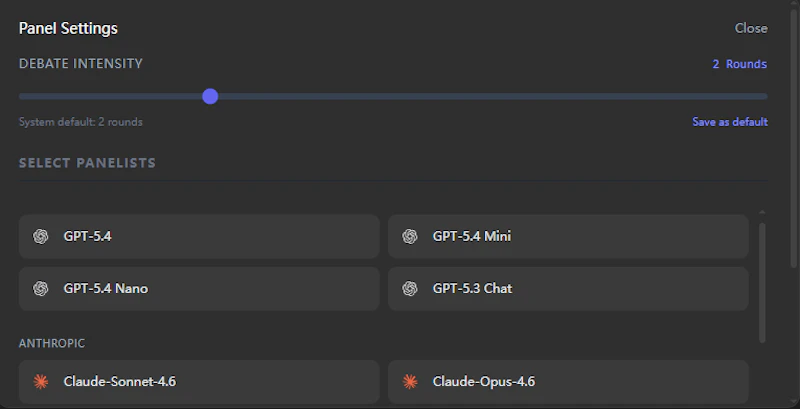Click the OpenAI logo beside GPT-5.4 Nano

click(x=41, y=289)
